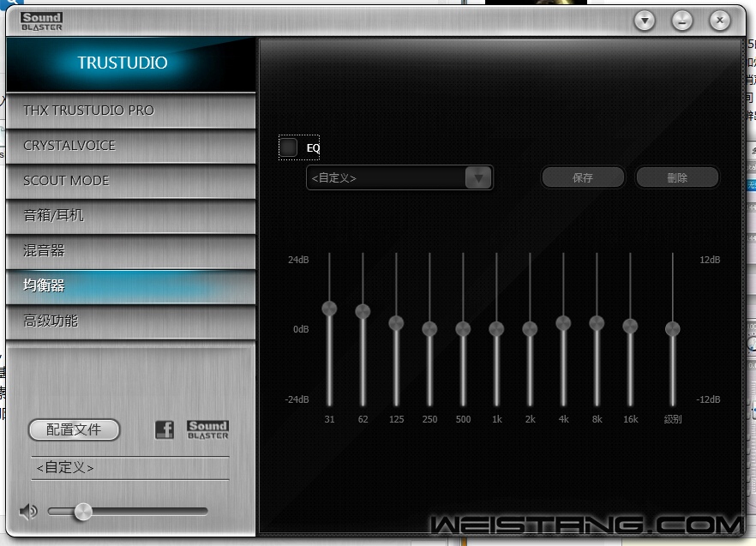
Task: Click the 4k band slider knob
Action: tap(563, 322)
